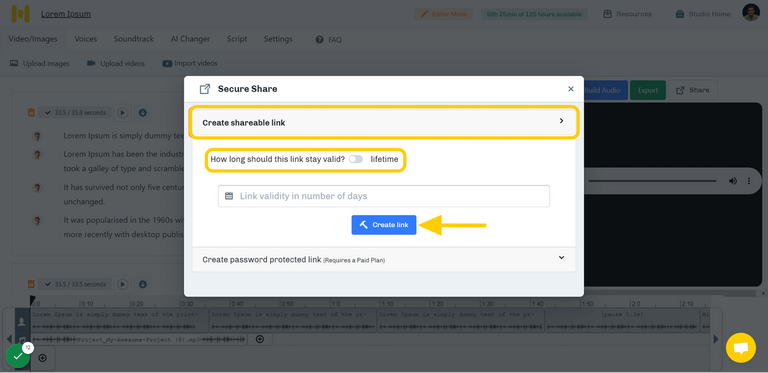Click the orange trash icon on first block
Image resolution: width=768 pixels, height=373 pixels.
[x=31, y=113]
